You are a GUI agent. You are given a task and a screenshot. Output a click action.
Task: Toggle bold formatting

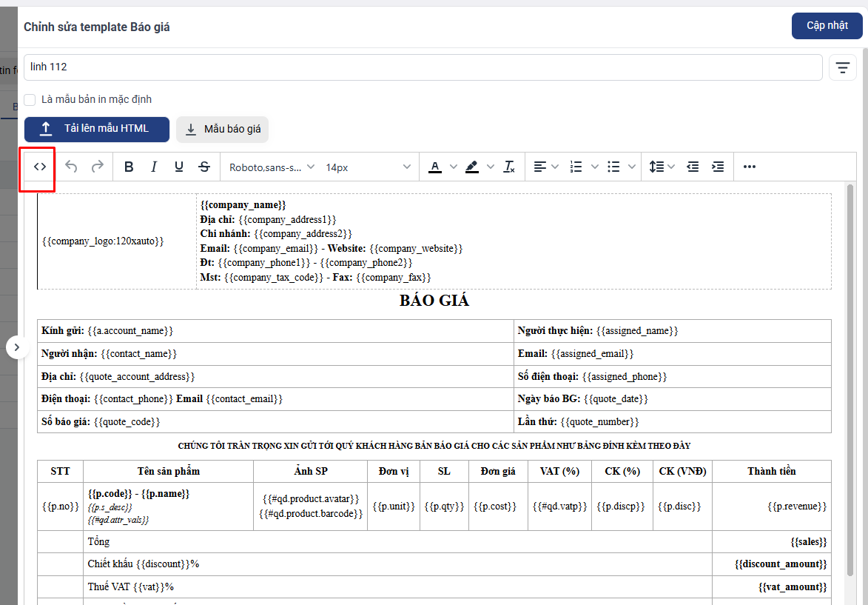click(x=129, y=167)
